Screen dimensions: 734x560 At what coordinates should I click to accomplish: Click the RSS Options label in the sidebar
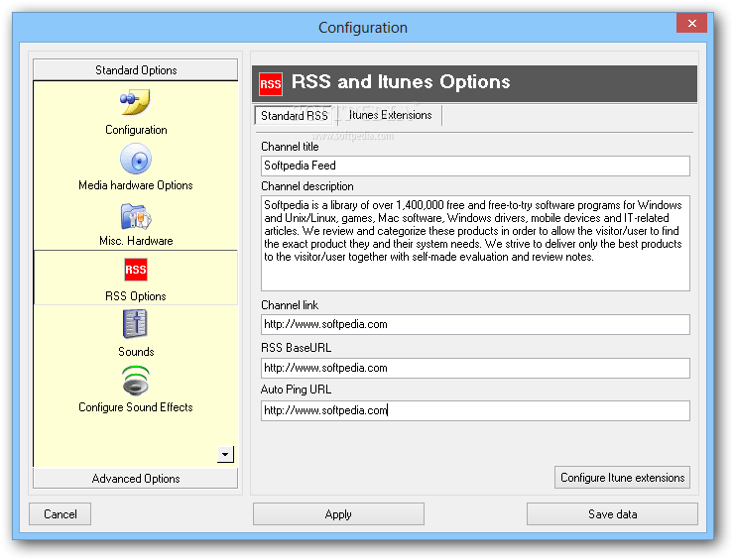[136, 296]
